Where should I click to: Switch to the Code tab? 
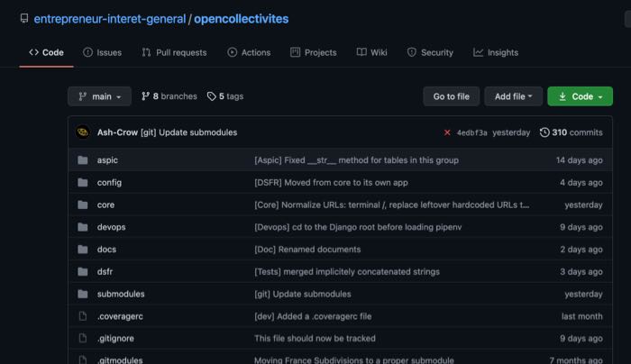coord(46,52)
